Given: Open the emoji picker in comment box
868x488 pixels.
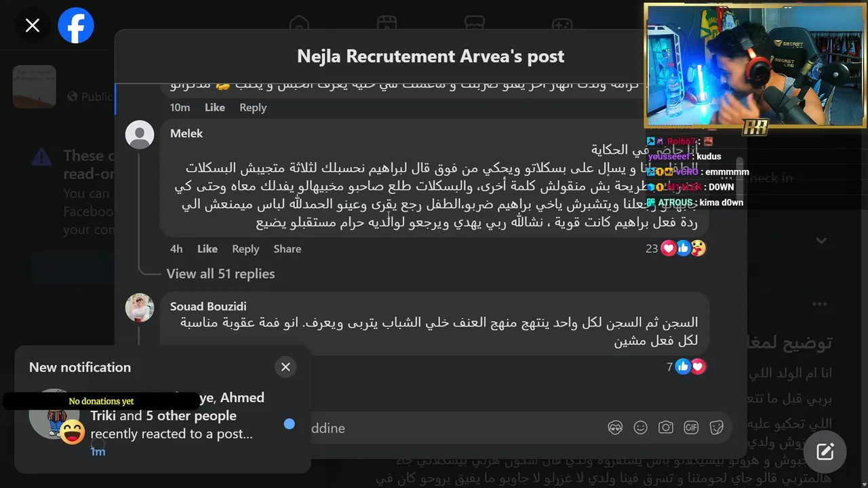Looking at the screenshot, I should pos(640,428).
